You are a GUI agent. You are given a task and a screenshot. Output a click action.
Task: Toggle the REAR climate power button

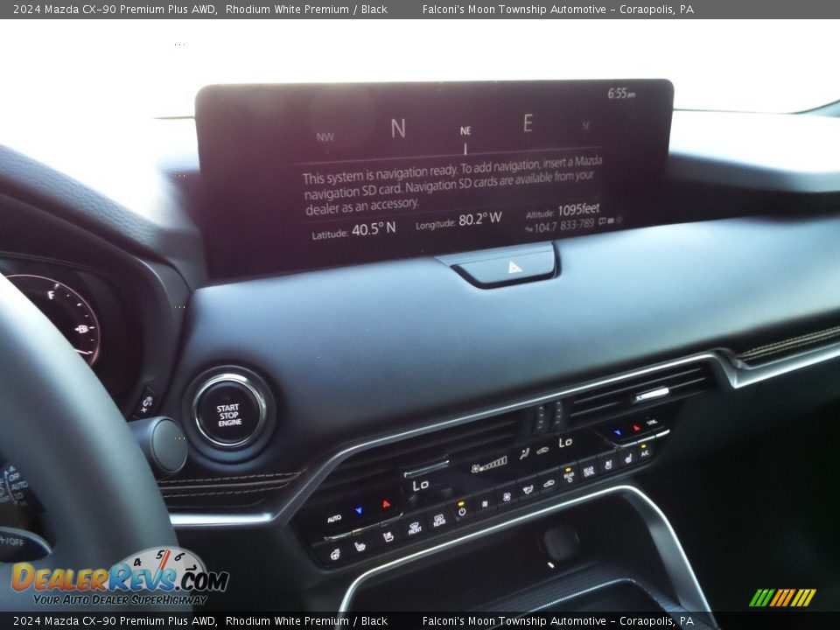569,475
